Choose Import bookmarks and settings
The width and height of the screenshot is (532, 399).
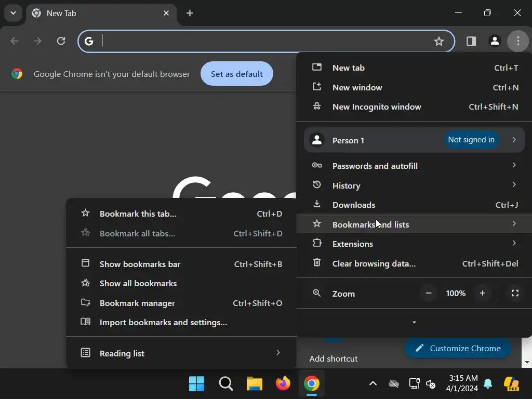pyautogui.click(x=181, y=322)
